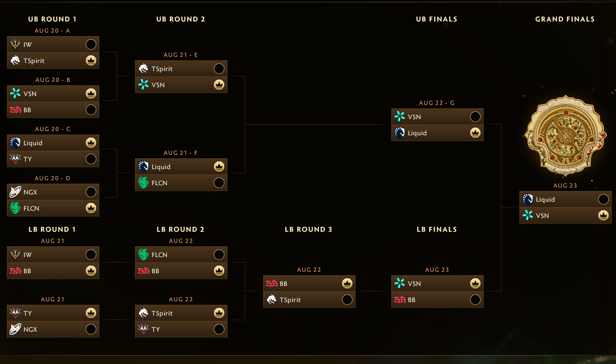Click the empty circle beside TSpirit in LB Round 3
Screen dimensions: 616x364
pyautogui.click(x=347, y=300)
